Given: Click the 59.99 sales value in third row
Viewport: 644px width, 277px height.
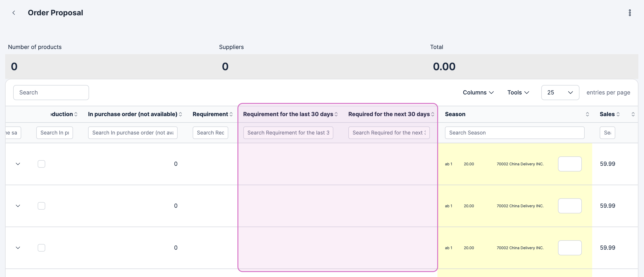Looking at the screenshot, I should [x=607, y=248].
